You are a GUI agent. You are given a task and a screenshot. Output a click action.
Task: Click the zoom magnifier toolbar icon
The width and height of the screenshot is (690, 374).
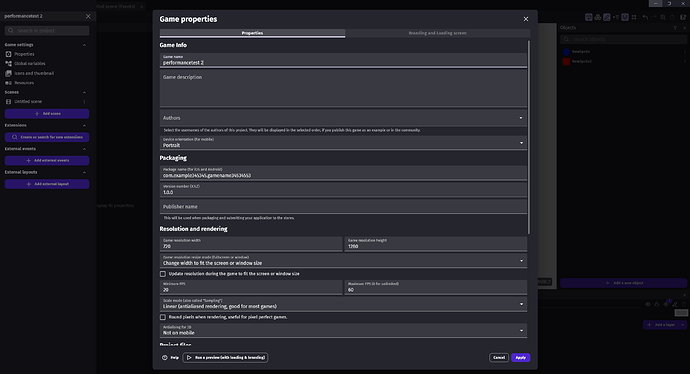pos(663,17)
